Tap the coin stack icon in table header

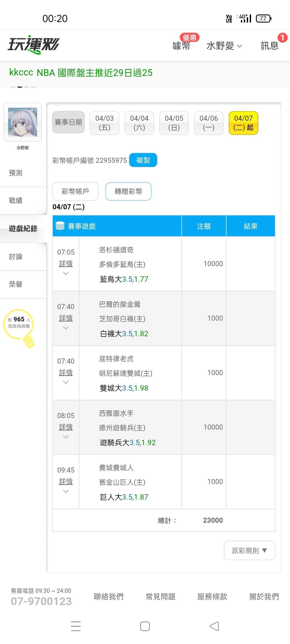(x=60, y=226)
